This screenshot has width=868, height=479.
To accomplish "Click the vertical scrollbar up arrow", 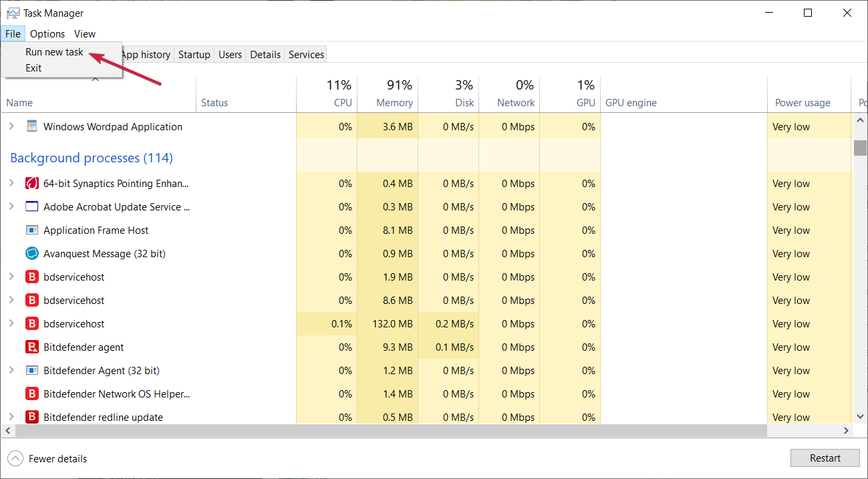I will point(860,121).
